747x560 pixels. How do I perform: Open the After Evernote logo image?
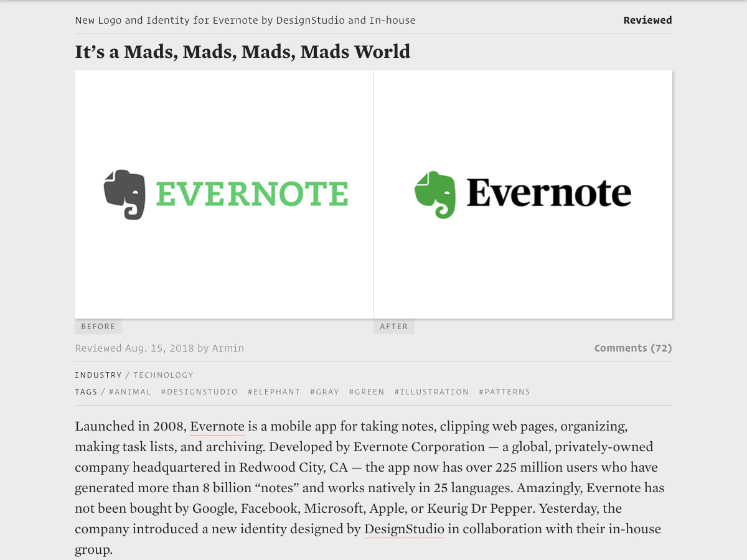[523, 194]
